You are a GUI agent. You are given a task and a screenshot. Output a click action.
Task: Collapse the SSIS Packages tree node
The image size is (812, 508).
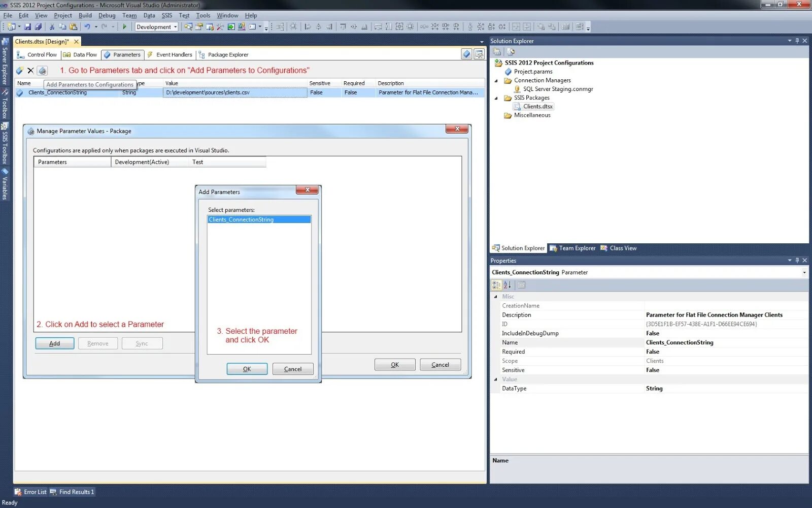click(496, 98)
